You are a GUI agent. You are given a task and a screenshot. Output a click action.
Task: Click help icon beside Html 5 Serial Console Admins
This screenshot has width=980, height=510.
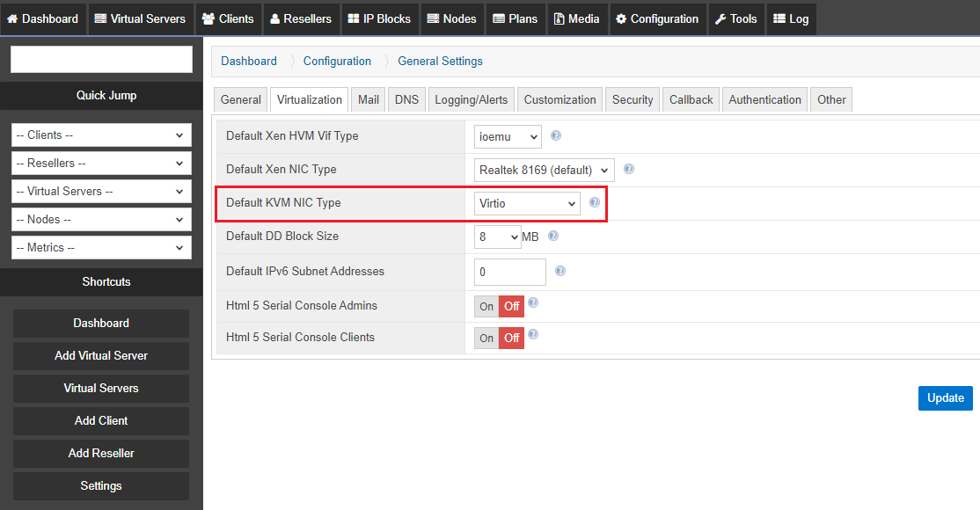[x=533, y=302]
